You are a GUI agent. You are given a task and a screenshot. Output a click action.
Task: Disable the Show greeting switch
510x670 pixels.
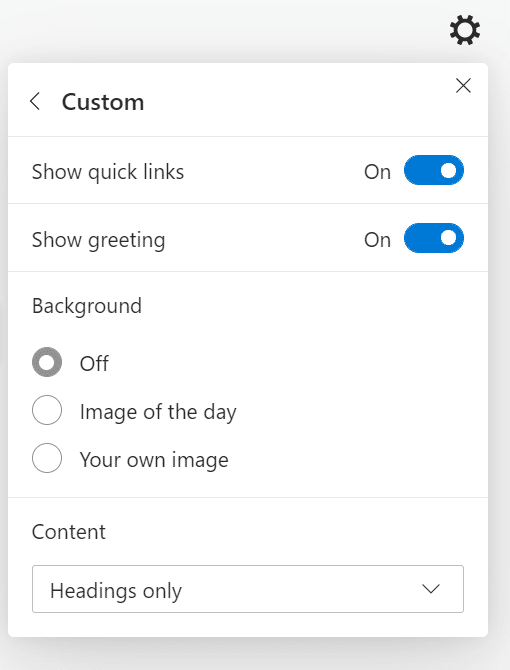coord(434,238)
